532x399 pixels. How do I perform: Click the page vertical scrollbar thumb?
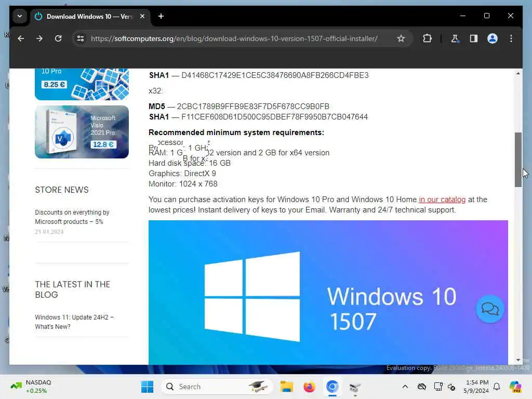point(518,159)
